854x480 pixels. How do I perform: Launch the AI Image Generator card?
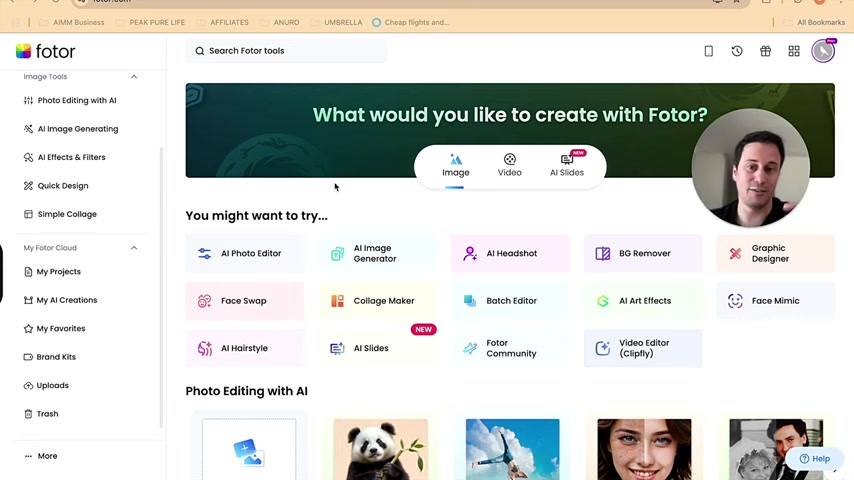point(378,253)
